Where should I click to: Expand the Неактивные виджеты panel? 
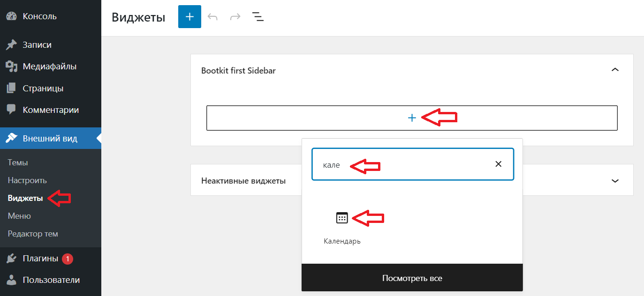(615, 180)
